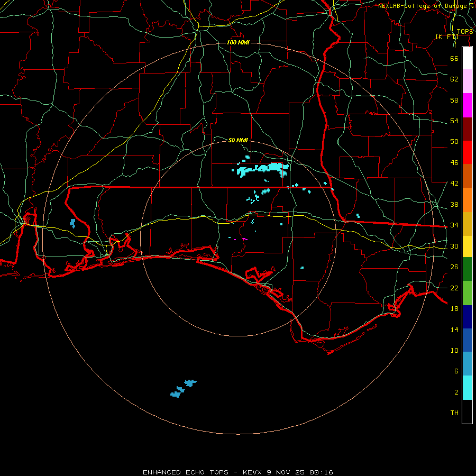Click the "54" legend value
476x476 pixels.
454,121
